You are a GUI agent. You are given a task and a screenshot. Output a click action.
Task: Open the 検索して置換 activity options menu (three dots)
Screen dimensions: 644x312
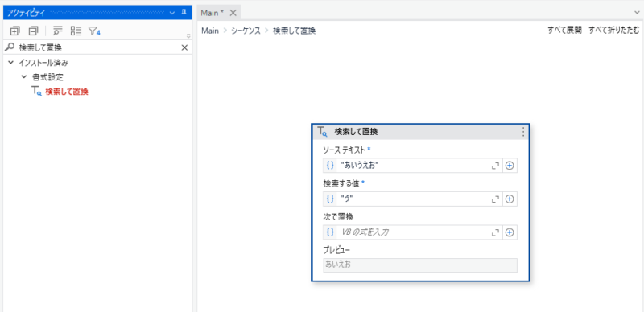click(522, 132)
